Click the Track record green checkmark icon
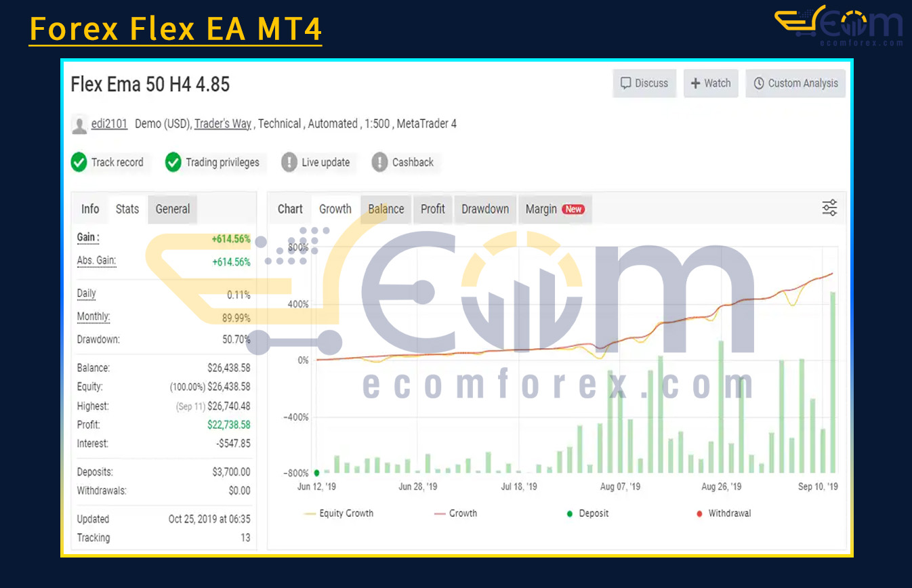Image resolution: width=912 pixels, height=588 pixels. point(79,163)
